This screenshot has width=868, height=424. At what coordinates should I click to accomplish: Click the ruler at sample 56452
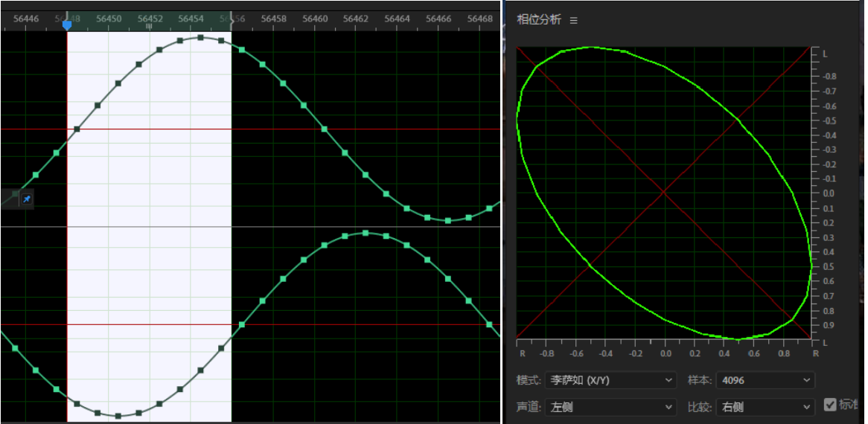150,18
